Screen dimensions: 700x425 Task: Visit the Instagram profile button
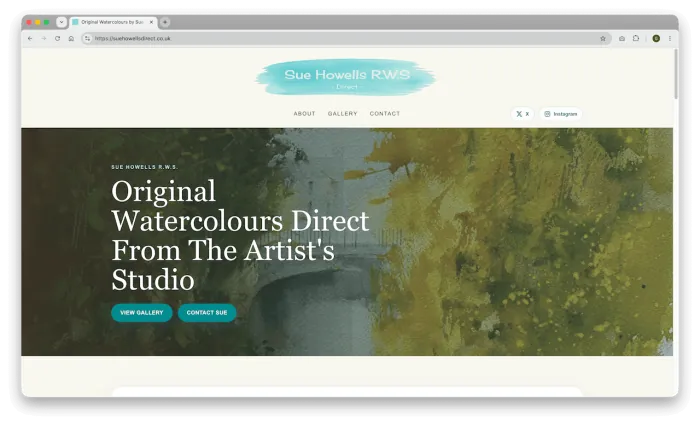561,114
